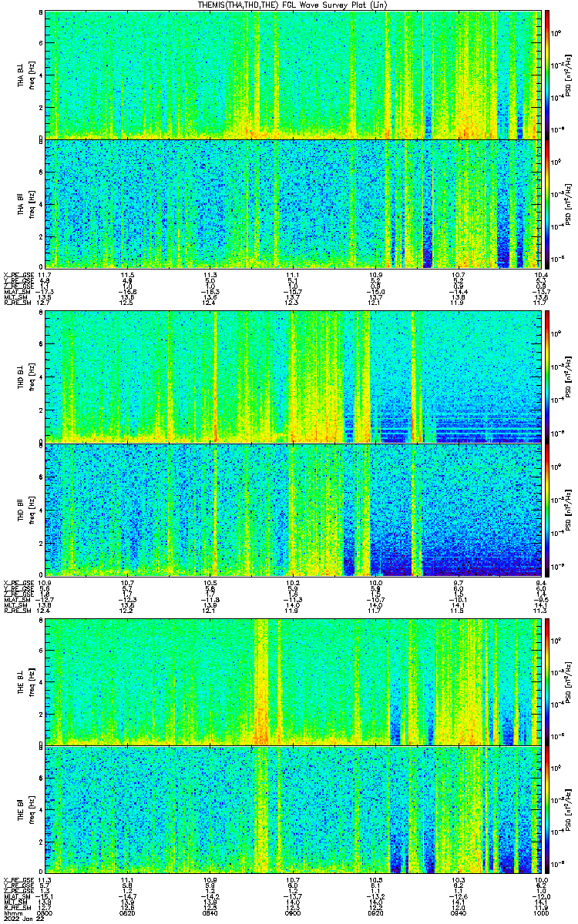
Task: Click the 0920 time tick label
Action: point(375,913)
